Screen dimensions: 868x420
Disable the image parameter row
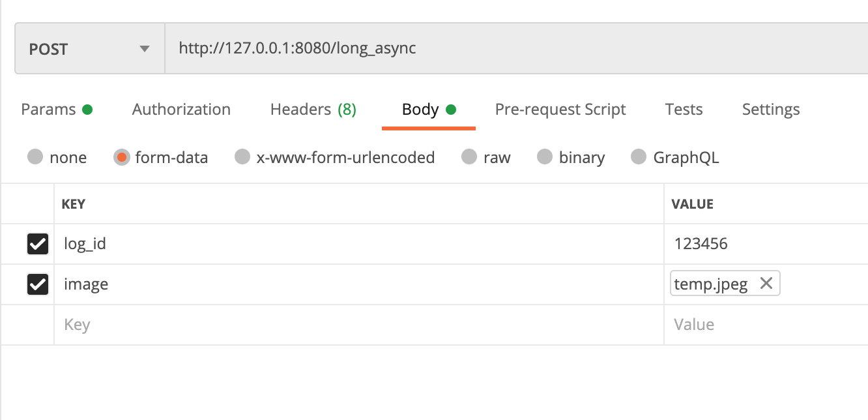[x=37, y=284]
